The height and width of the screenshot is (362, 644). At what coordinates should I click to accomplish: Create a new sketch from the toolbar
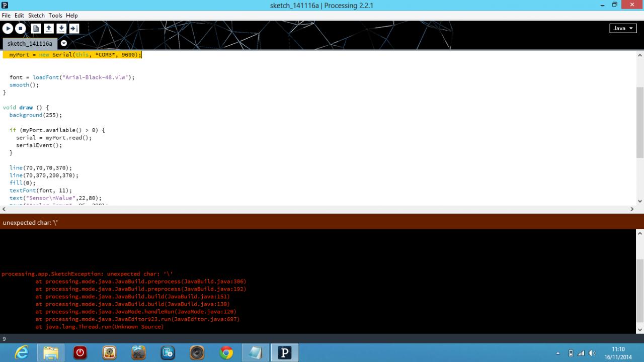pyautogui.click(x=36, y=29)
